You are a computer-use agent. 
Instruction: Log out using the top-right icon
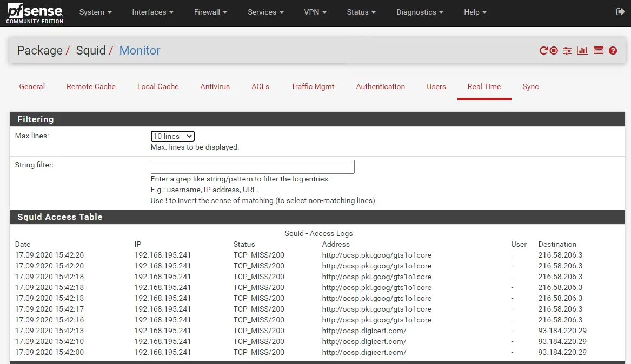621,10
